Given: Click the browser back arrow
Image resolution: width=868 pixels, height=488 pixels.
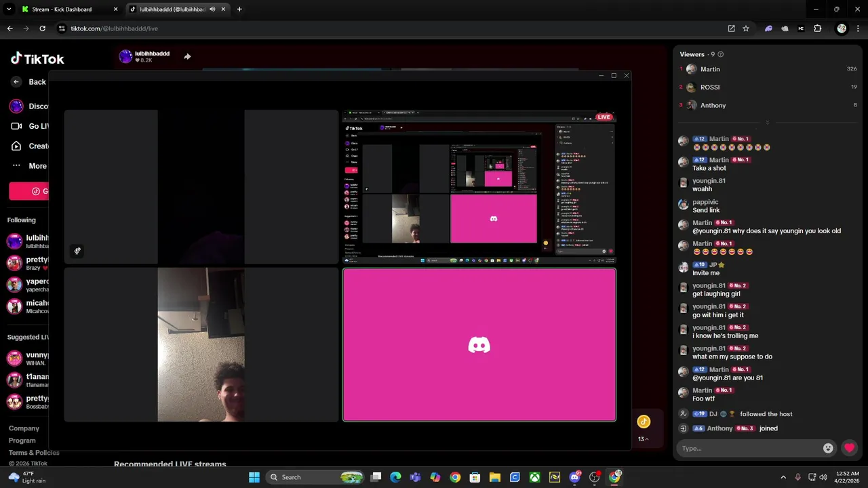Looking at the screenshot, I should [x=9, y=28].
